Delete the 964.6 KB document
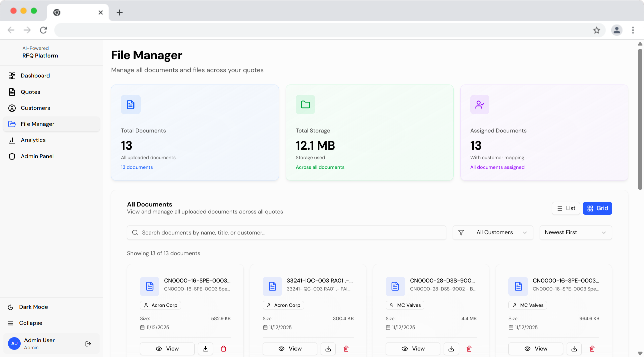Image resolution: width=644 pixels, height=357 pixels. [592, 349]
